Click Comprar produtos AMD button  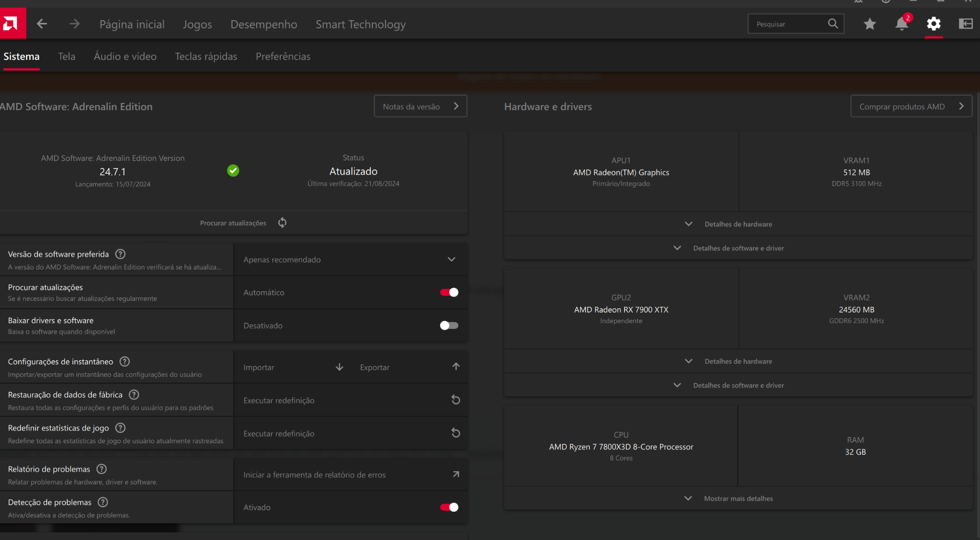[911, 106]
